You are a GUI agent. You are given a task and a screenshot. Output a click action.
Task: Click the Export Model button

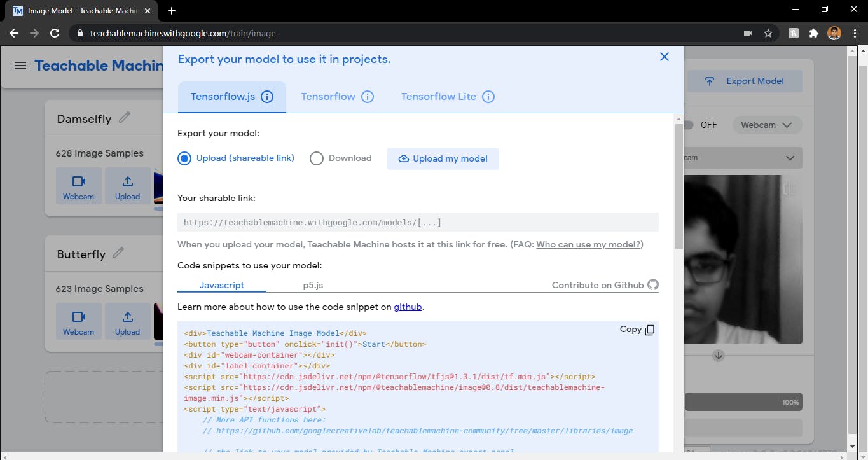pyautogui.click(x=745, y=81)
